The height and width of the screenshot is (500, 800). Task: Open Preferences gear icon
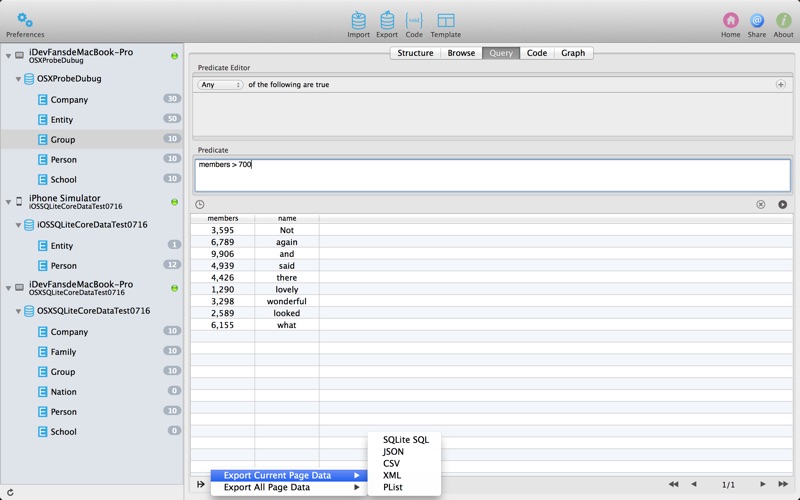24,20
